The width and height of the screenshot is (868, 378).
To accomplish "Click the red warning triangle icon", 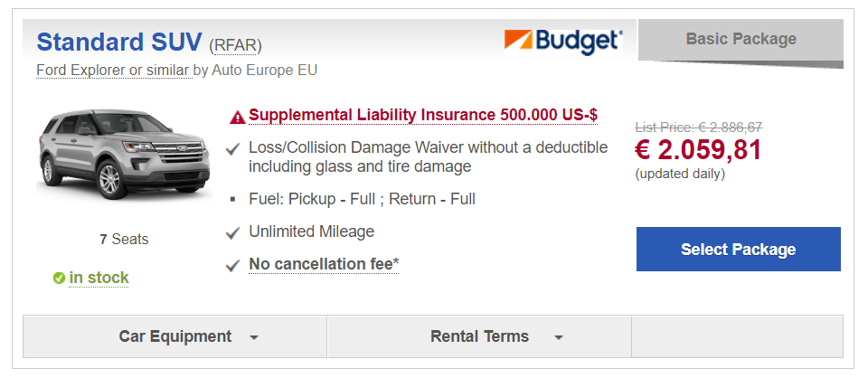I will coord(237,117).
